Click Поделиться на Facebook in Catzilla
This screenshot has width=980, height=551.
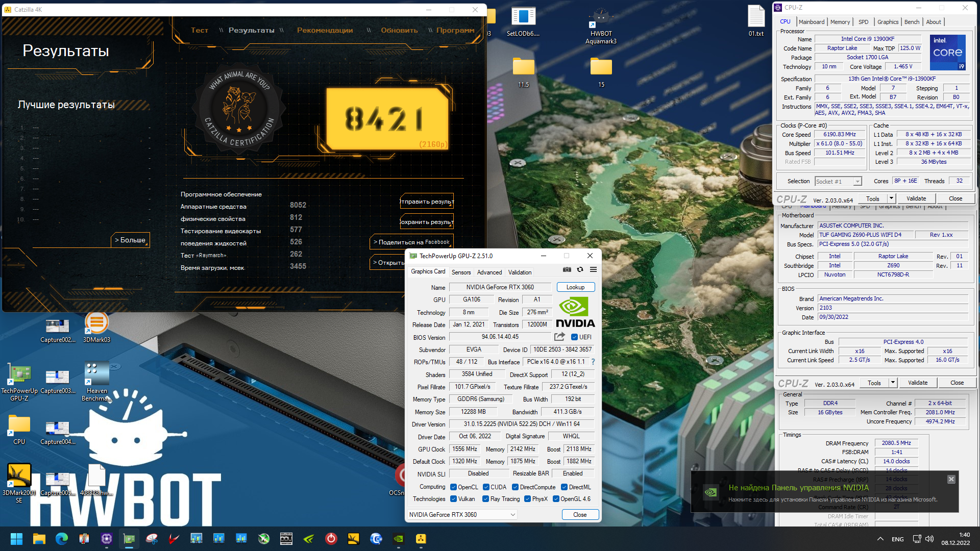411,242
